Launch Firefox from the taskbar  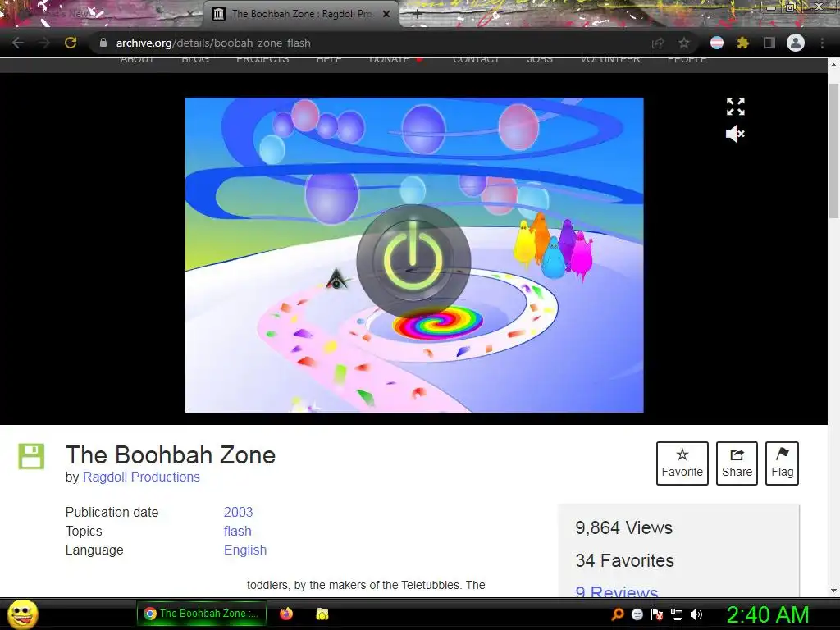click(286, 614)
